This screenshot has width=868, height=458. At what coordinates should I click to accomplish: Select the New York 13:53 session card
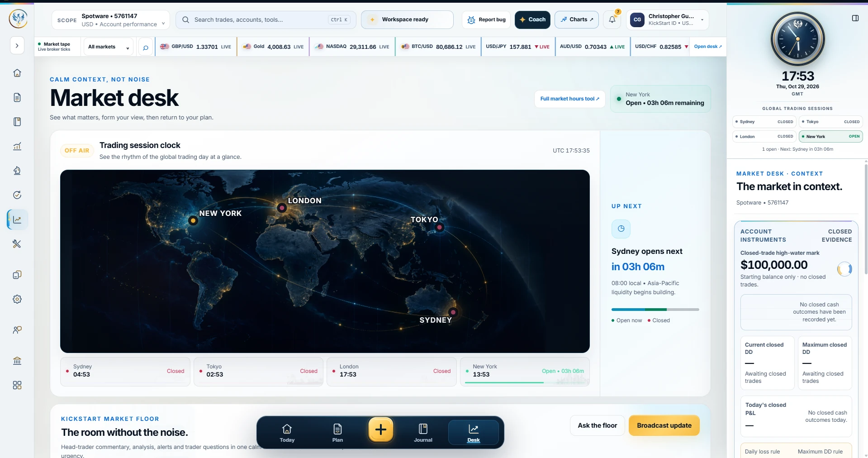(x=525, y=372)
